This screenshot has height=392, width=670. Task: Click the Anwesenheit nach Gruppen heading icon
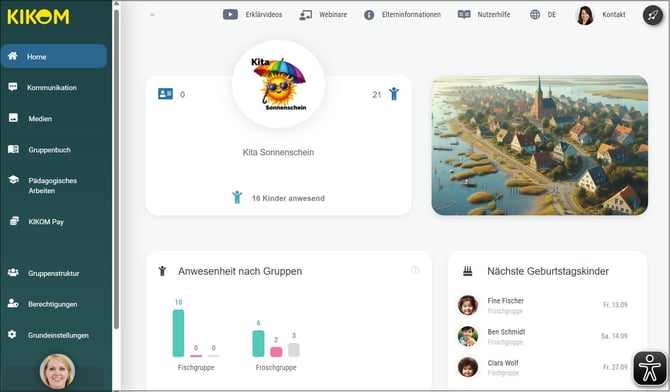(x=162, y=271)
